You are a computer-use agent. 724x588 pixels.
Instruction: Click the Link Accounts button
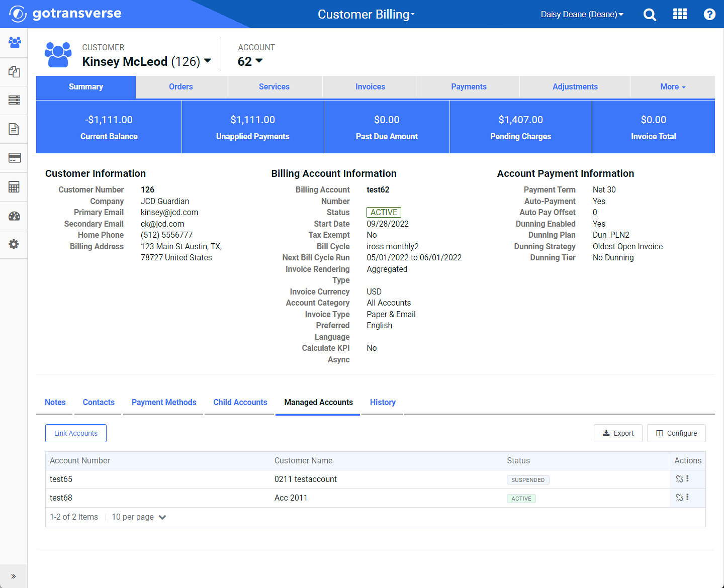click(76, 433)
